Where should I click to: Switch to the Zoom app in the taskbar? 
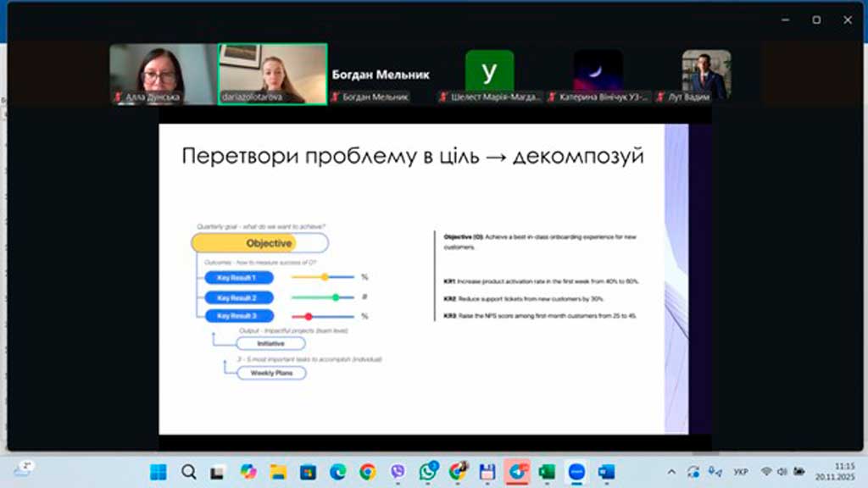click(576, 471)
